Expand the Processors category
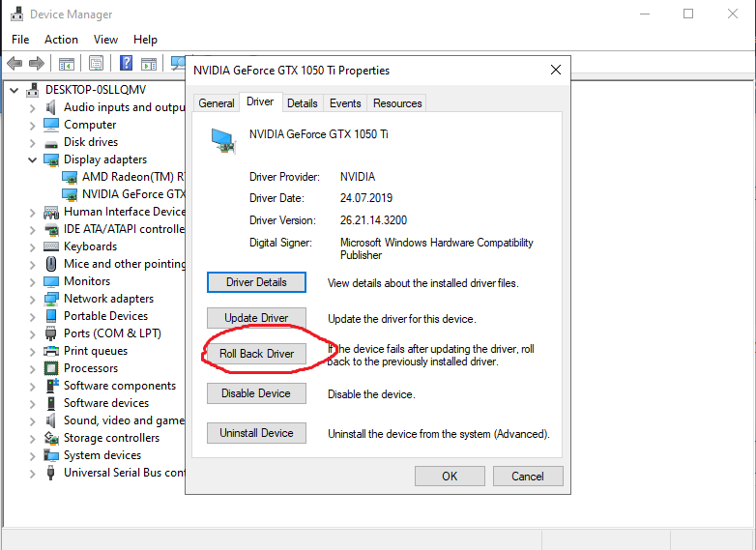The width and height of the screenshot is (756, 550). (32, 368)
